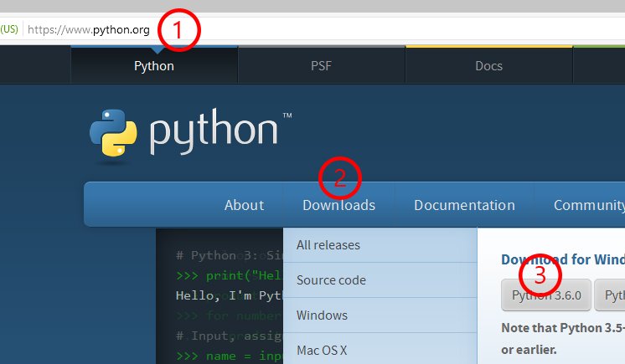Choose Source code from Downloads dropdown
625x364 pixels.
[380, 280]
